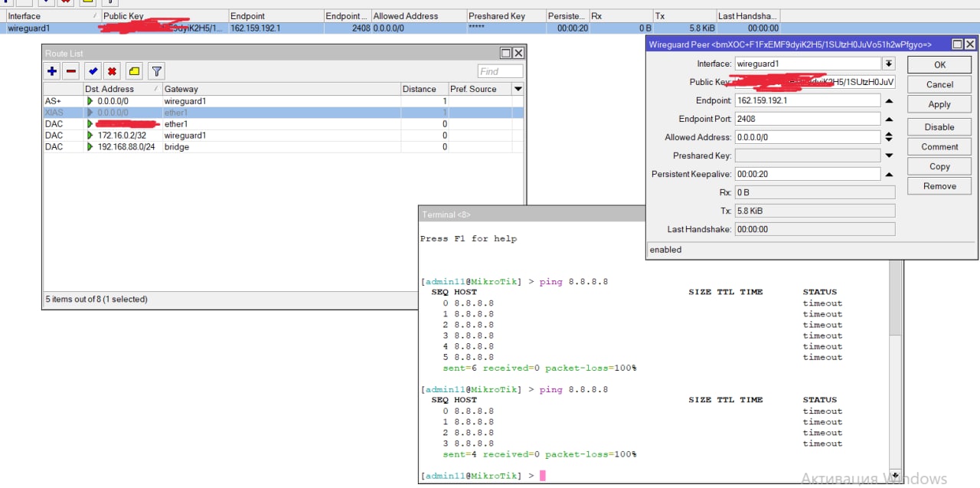Click the Disable button for the peer
Viewport: 980px width, 488px height.
pos(939,126)
